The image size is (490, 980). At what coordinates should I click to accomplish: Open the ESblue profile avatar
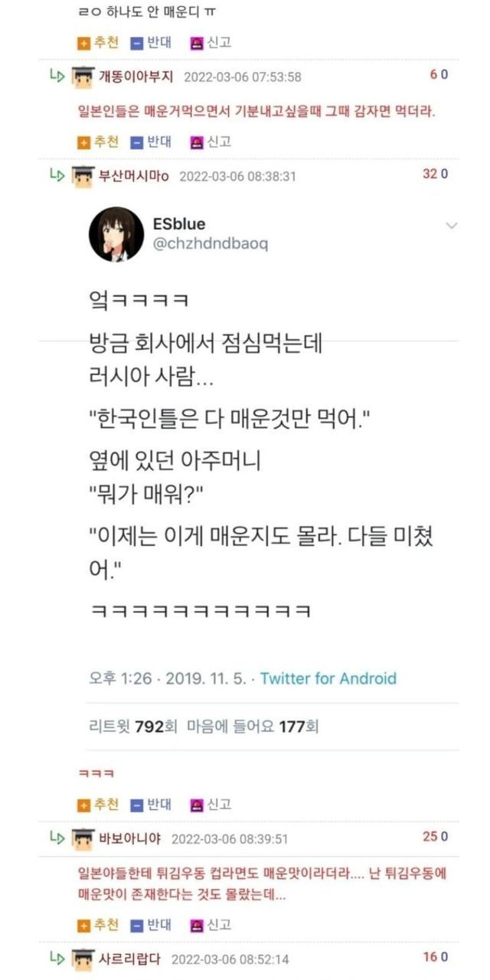(116, 234)
